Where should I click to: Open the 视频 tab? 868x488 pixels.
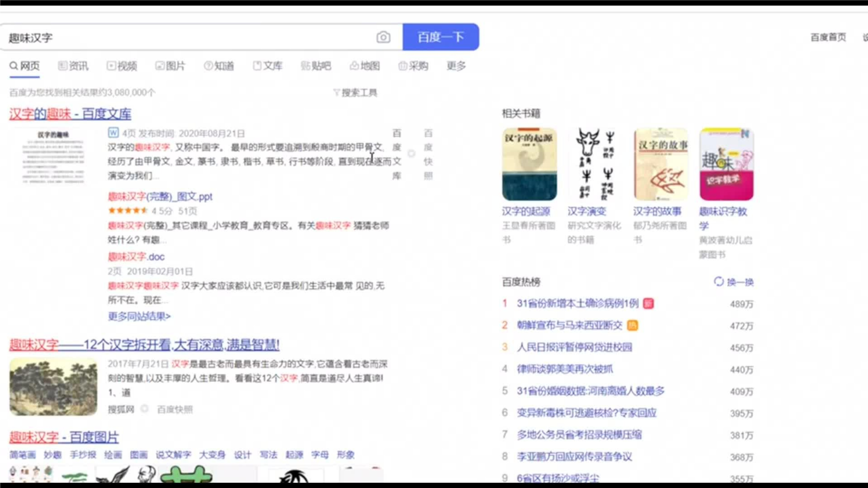122,66
